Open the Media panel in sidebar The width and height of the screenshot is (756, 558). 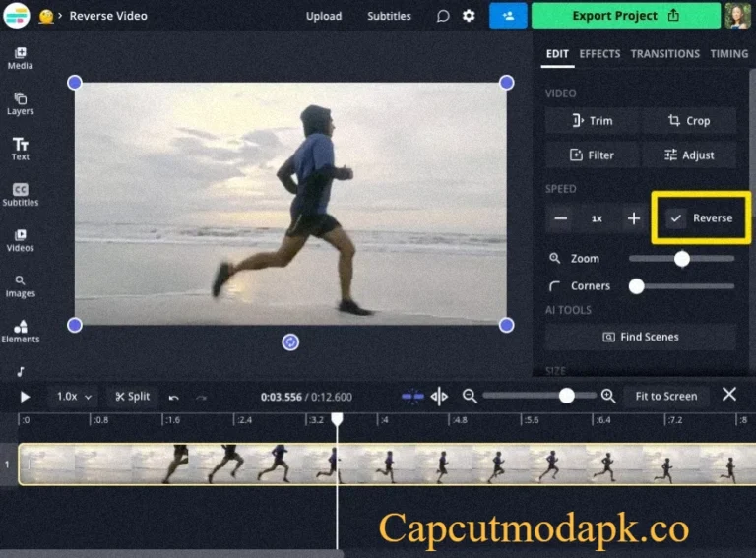click(x=20, y=57)
